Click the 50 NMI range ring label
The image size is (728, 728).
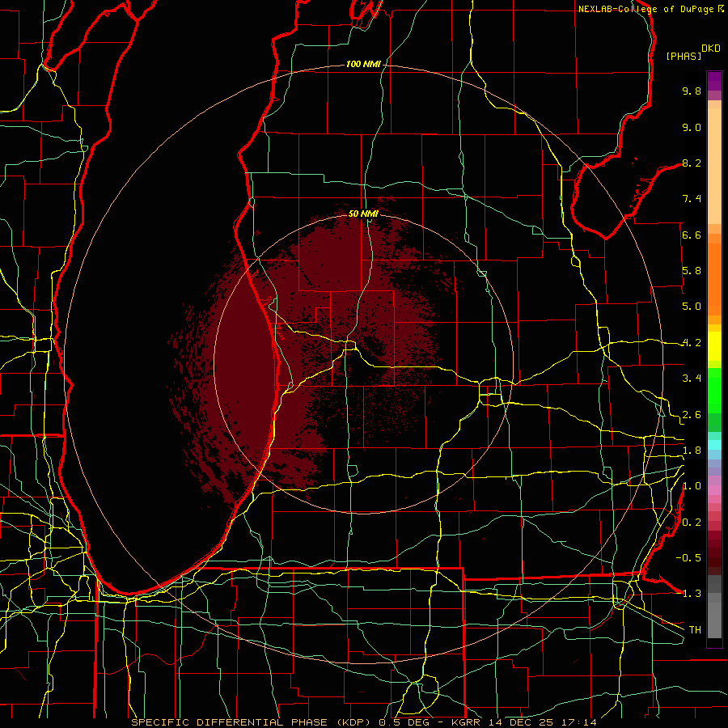coord(363,214)
